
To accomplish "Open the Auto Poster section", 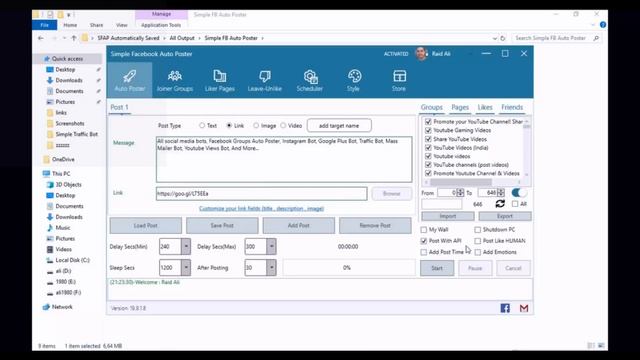I will pyautogui.click(x=130, y=80).
